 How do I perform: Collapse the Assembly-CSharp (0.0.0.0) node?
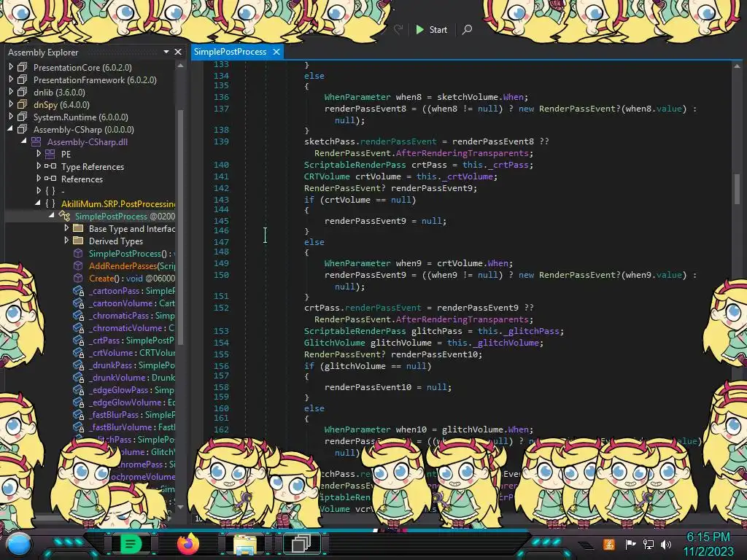(x=10, y=129)
